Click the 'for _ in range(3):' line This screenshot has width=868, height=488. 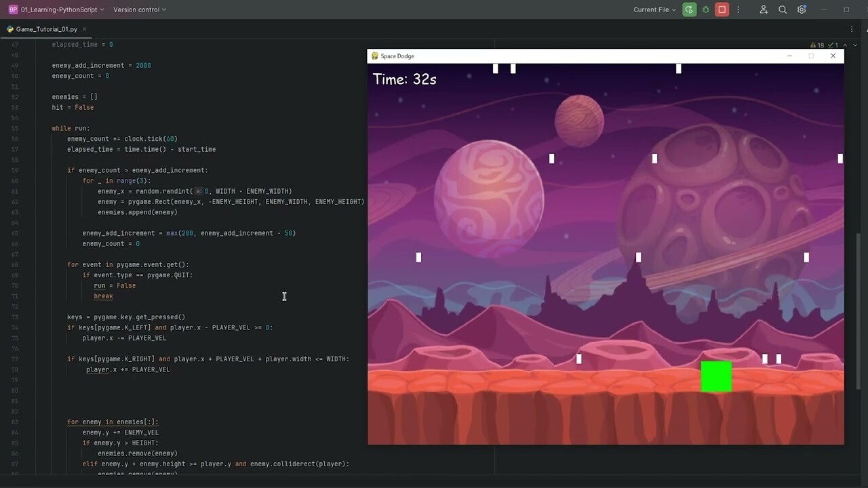coord(117,180)
